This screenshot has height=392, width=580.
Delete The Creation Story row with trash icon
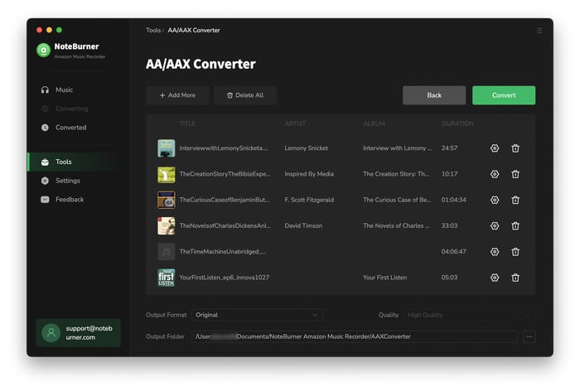coord(515,174)
